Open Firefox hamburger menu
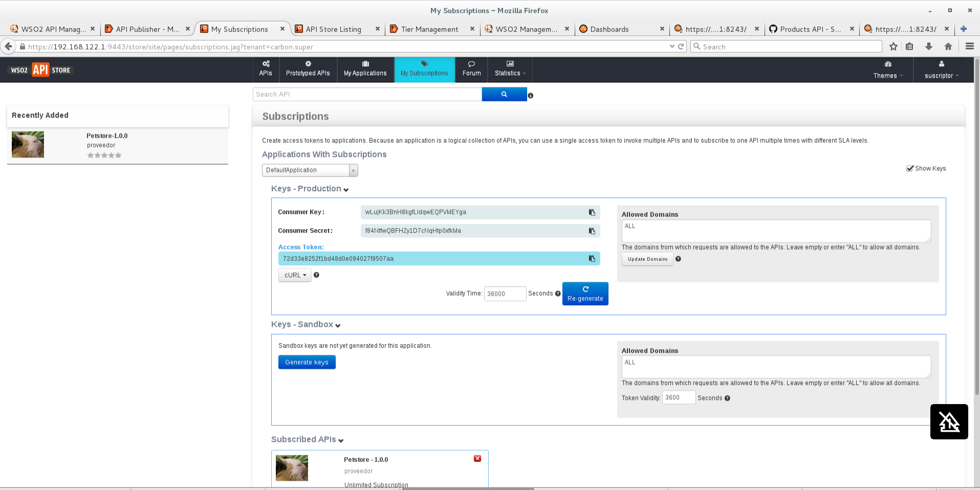The width and height of the screenshot is (980, 490). [x=969, y=47]
